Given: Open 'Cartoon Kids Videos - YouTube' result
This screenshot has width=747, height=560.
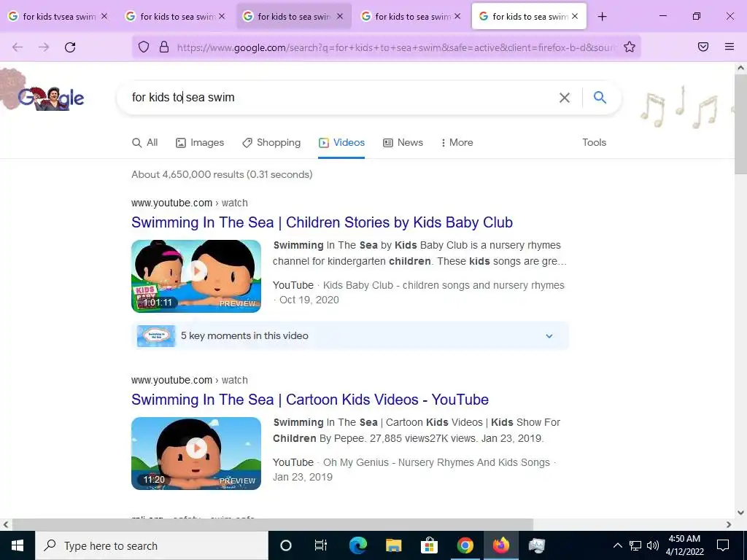Looking at the screenshot, I should click(x=310, y=400).
